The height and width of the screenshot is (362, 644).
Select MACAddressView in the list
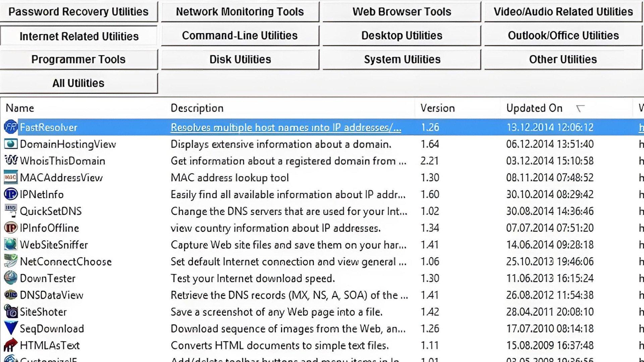[61, 178]
